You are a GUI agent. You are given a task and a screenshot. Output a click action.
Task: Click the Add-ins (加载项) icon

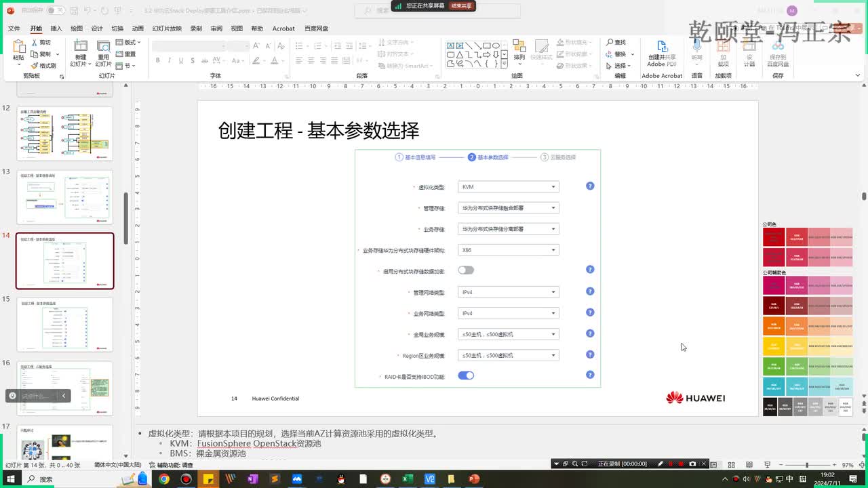(x=723, y=45)
